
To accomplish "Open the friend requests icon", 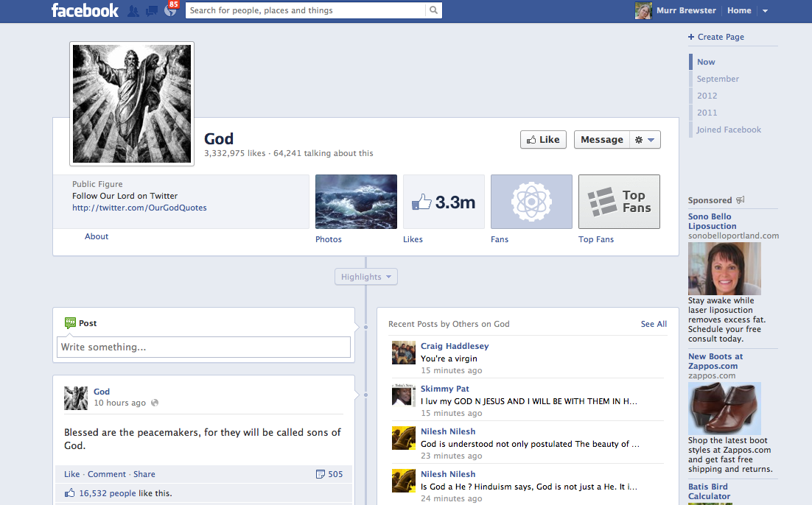I will coord(133,10).
